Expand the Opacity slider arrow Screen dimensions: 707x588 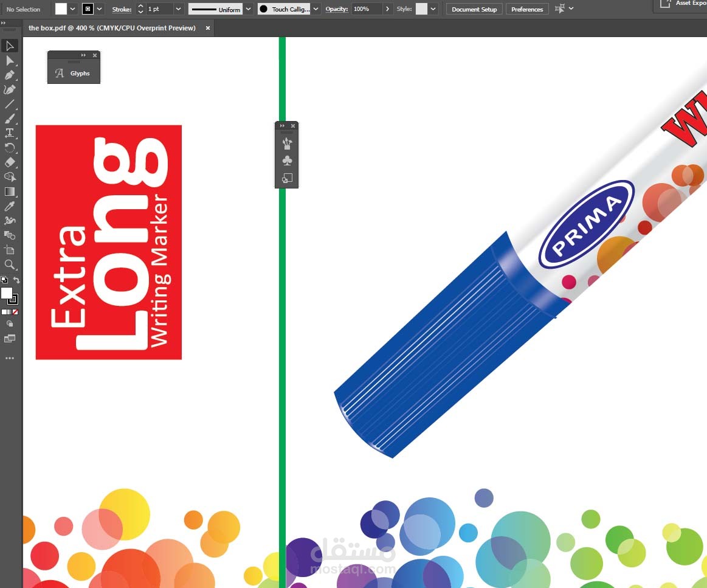pyautogui.click(x=387, y=9)
